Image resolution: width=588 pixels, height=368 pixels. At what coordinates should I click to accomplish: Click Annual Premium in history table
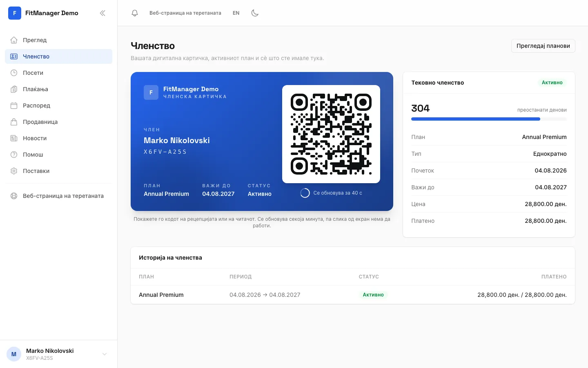[x=161, y=295]
